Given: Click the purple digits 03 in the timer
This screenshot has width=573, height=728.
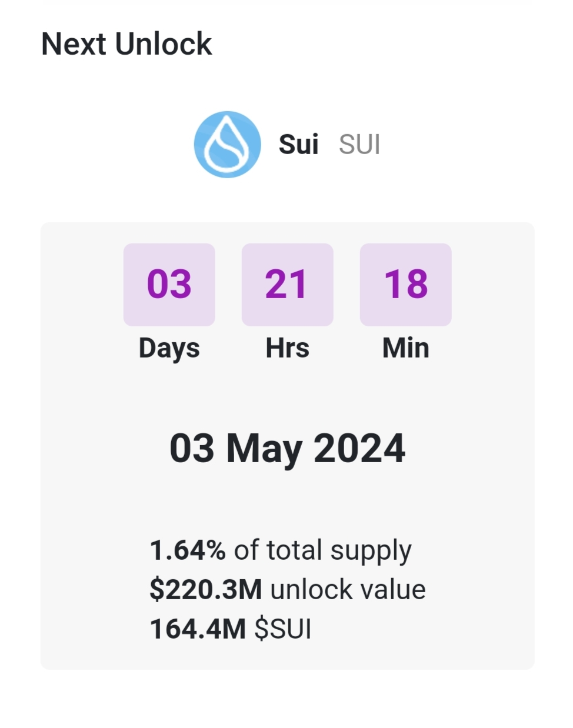Looking at the screenshot, I should (x=169, y=284).
